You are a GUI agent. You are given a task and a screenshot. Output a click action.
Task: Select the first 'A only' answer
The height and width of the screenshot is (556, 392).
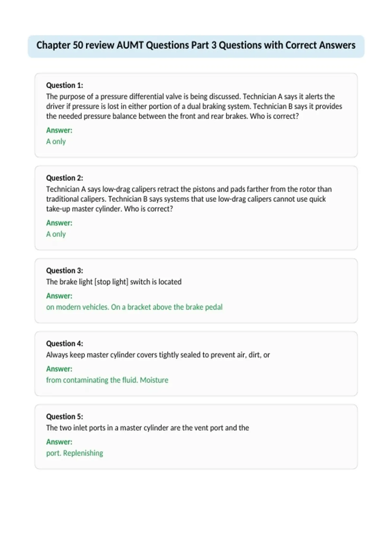tap(56, 142)
